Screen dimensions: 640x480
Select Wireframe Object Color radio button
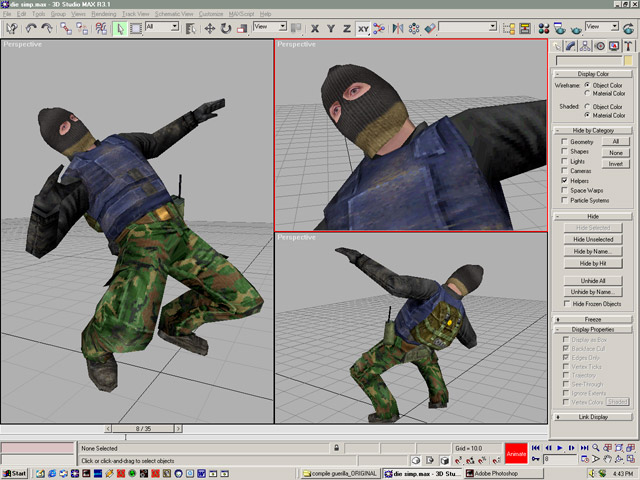click(587, 85)
